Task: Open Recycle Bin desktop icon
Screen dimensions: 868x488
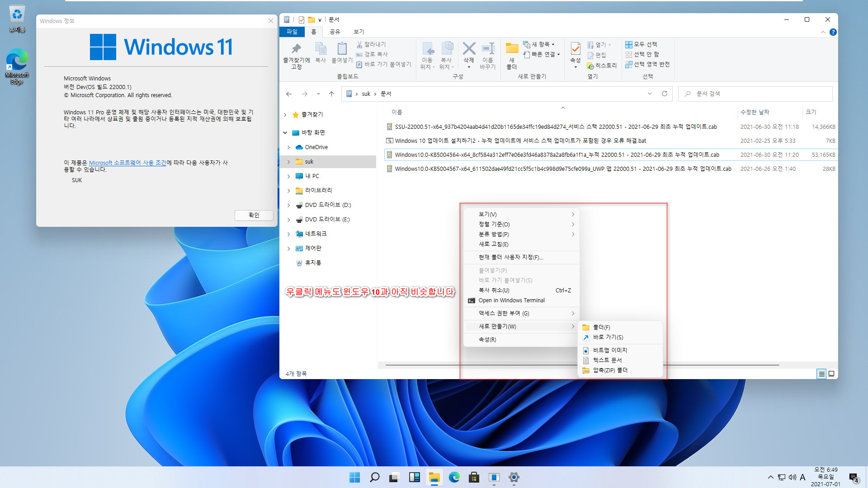Action: (x=17, y=19)
